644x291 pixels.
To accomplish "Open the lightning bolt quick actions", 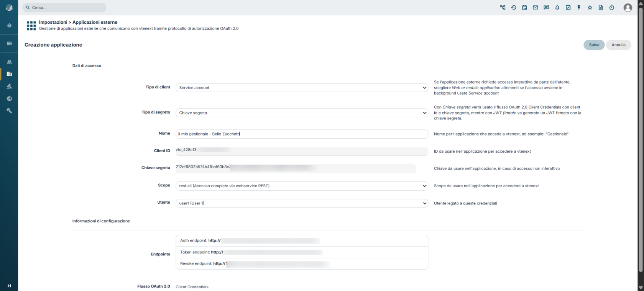I will tap(579, 7).
